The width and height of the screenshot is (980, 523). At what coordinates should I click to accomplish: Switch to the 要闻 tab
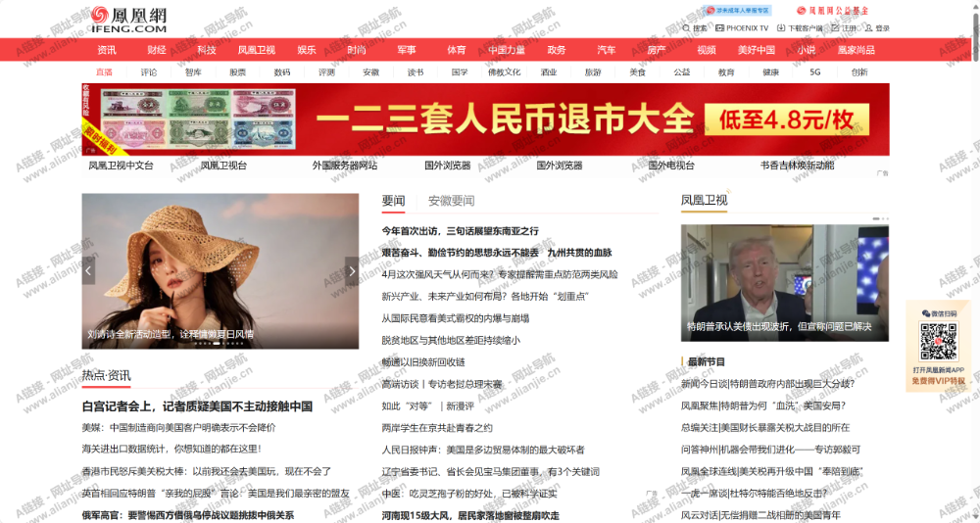[x=393, y=201]
